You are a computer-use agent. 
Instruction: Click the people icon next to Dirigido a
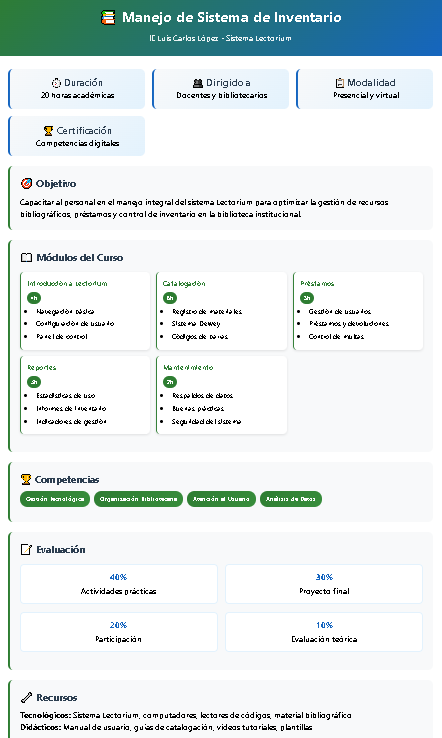pos(198,83)
